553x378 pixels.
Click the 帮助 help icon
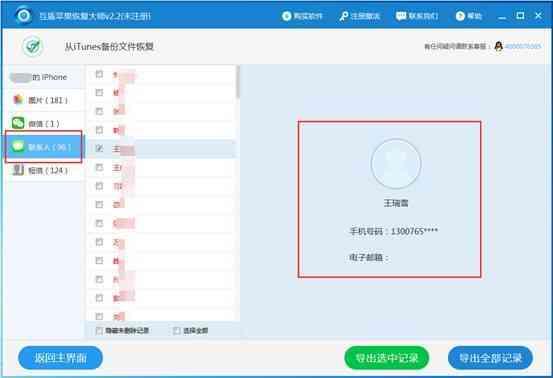(460, 16)
